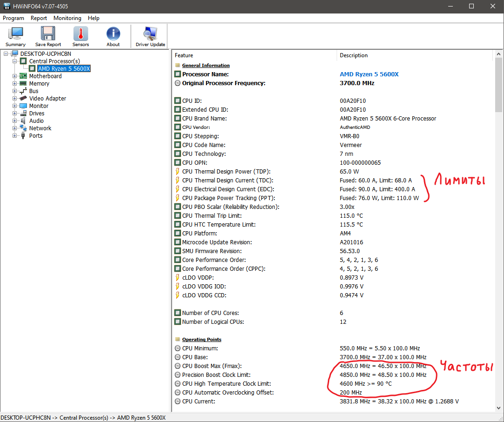504x422 pixels.
Task: Open the Help menu
Action: [93, 18]
